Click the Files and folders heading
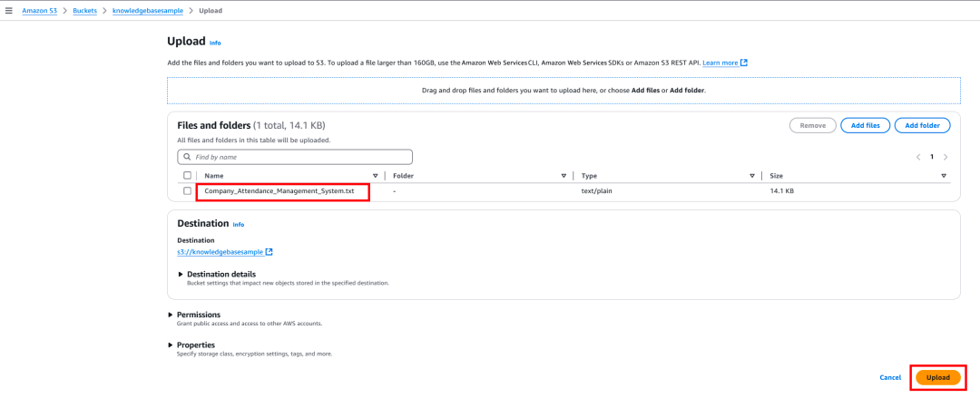Image resolution: width=980 pixels, height=398 pixels. tap(214, 126)
